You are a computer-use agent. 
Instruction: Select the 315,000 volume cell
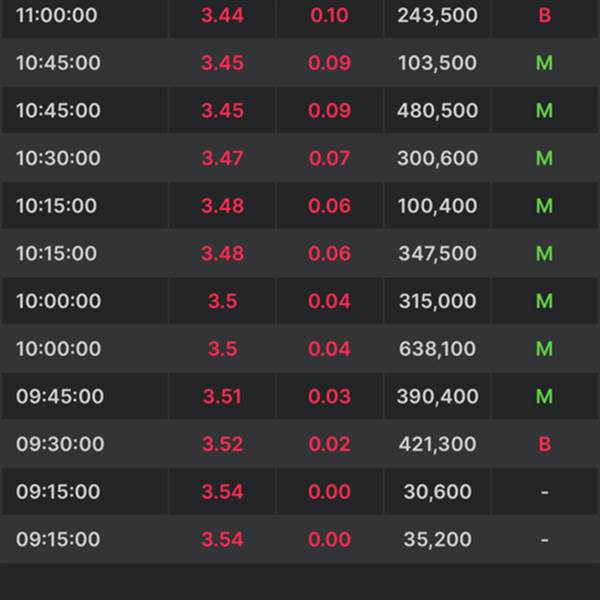[437, 301]
